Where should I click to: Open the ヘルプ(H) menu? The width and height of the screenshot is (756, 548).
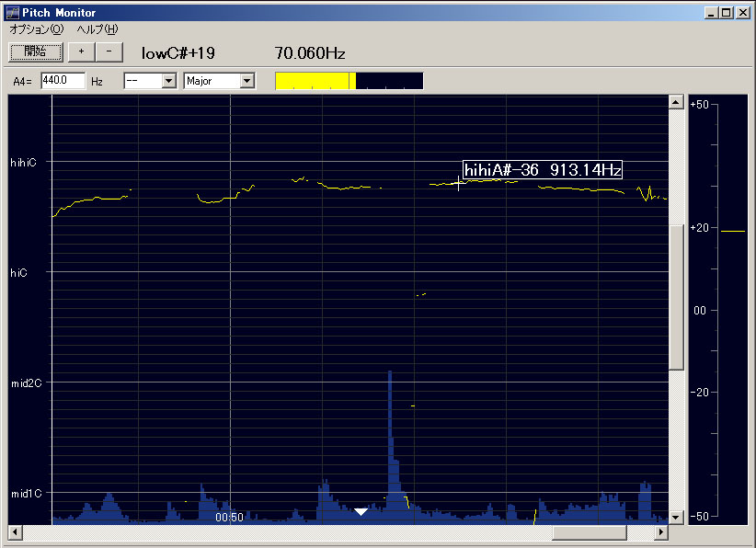pos(97,29)
